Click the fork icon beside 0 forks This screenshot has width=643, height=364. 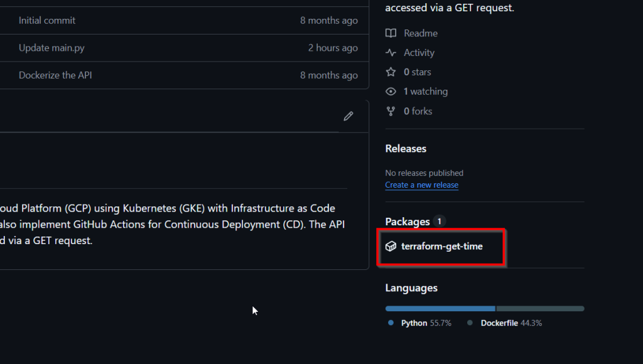391,111
